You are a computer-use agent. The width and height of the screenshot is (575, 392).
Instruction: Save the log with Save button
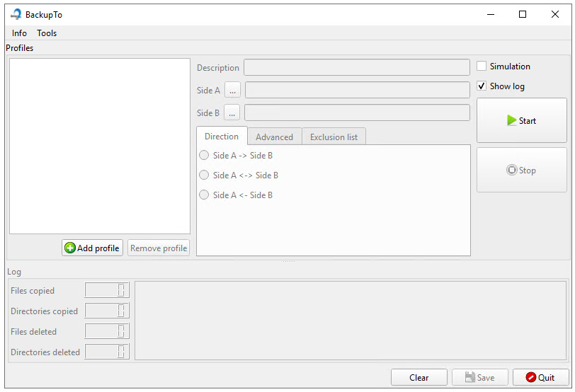479,377
